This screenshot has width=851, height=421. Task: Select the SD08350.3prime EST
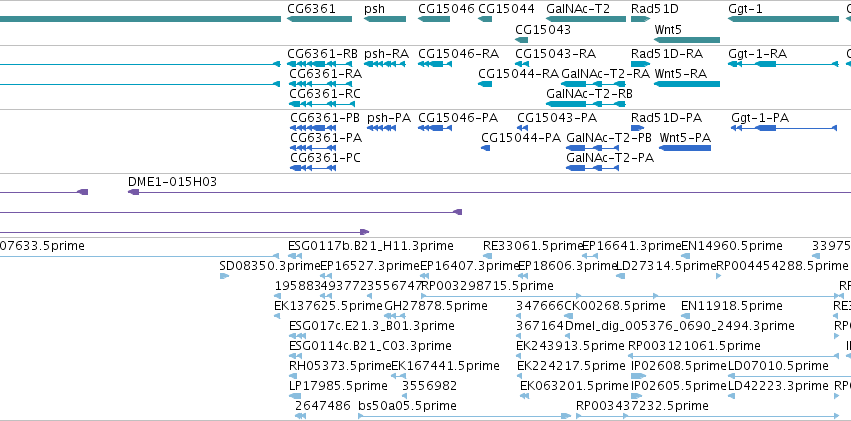[224, 276]
